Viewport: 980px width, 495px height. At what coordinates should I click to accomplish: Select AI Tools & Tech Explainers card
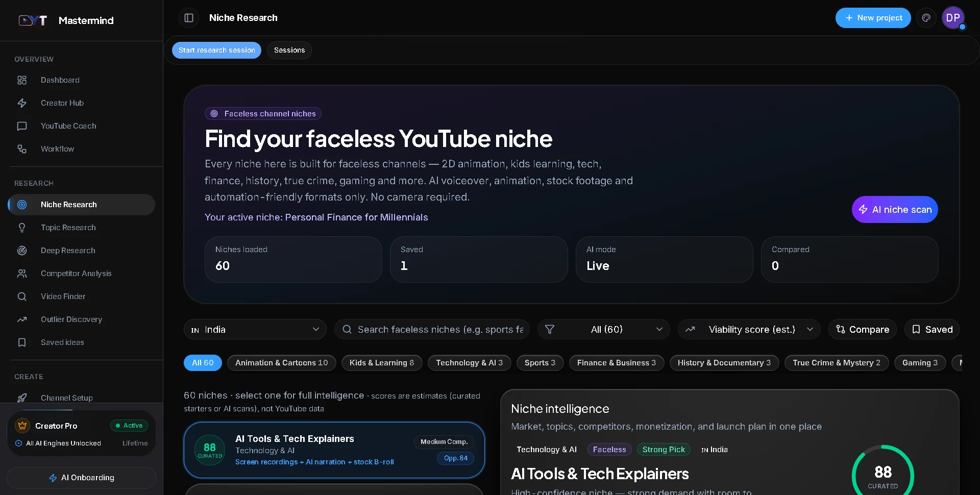coord(334,450)
